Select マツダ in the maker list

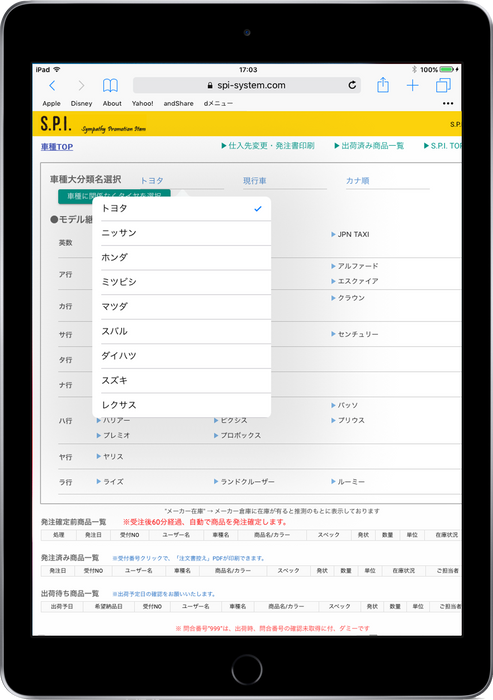tap(181, 307)
